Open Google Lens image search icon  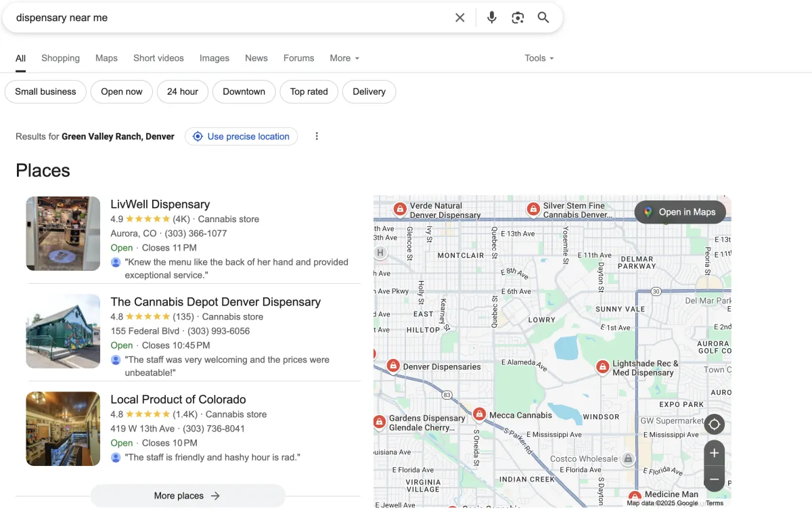(518, 18)
